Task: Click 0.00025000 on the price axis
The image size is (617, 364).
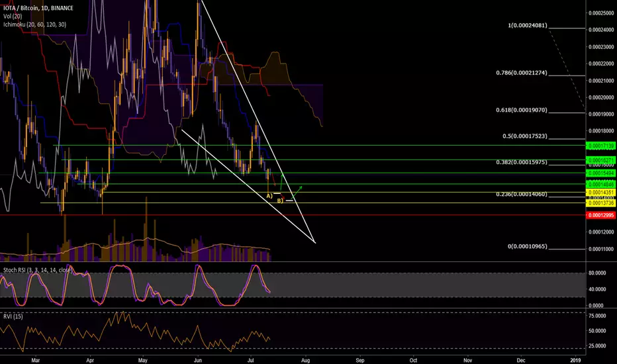Action: click(601, 13)
